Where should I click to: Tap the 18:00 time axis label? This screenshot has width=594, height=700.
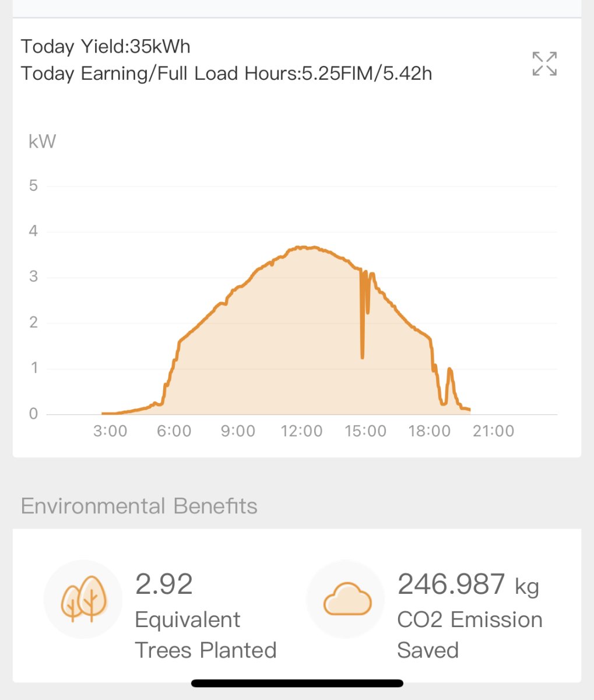(430, 431)
